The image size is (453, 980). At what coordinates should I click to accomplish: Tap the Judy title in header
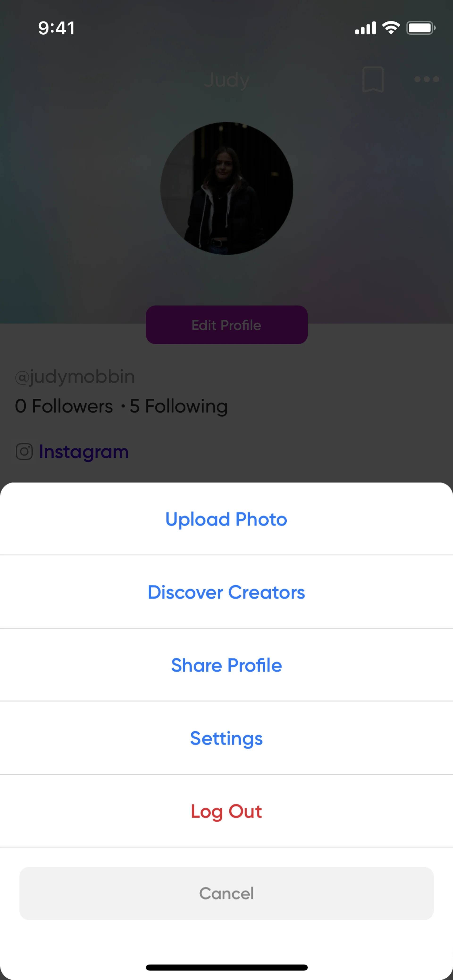(x=226, y=80)
